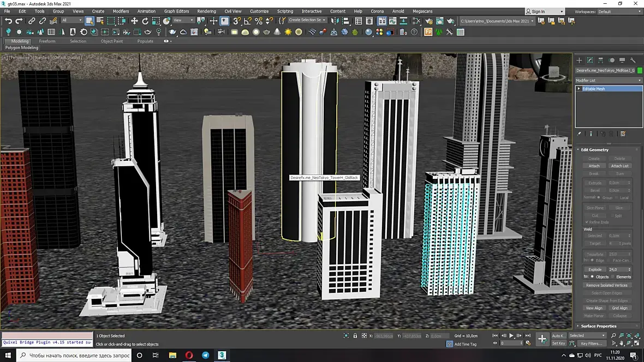Click the Select Object tool
Image resolution: width=644 pixels, height=362 pixels.
[x=90, y=21]
